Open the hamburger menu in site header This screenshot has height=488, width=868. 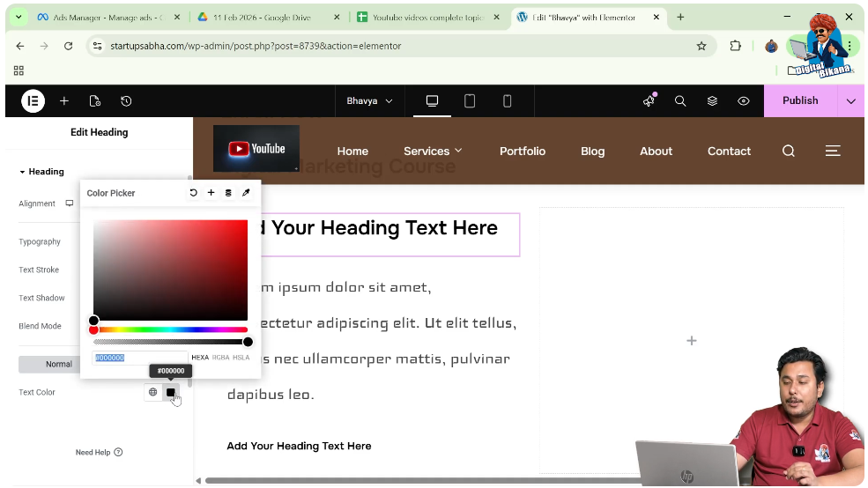(833, 151)
